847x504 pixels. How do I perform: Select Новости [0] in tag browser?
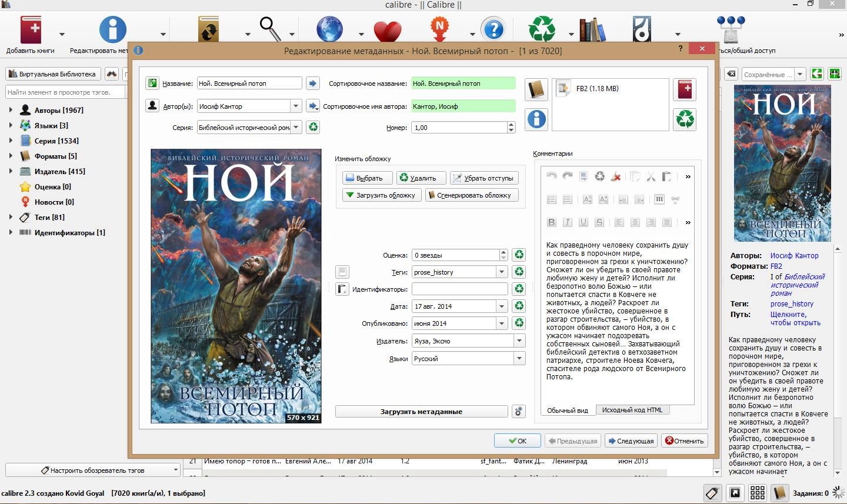54,202
